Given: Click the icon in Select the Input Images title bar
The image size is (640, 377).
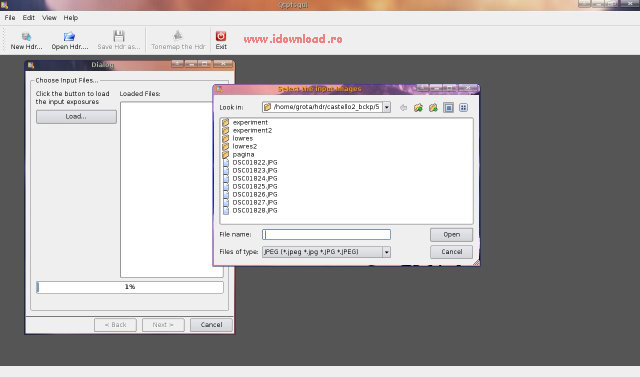Looking at the screenshot, I should (219, 89).
